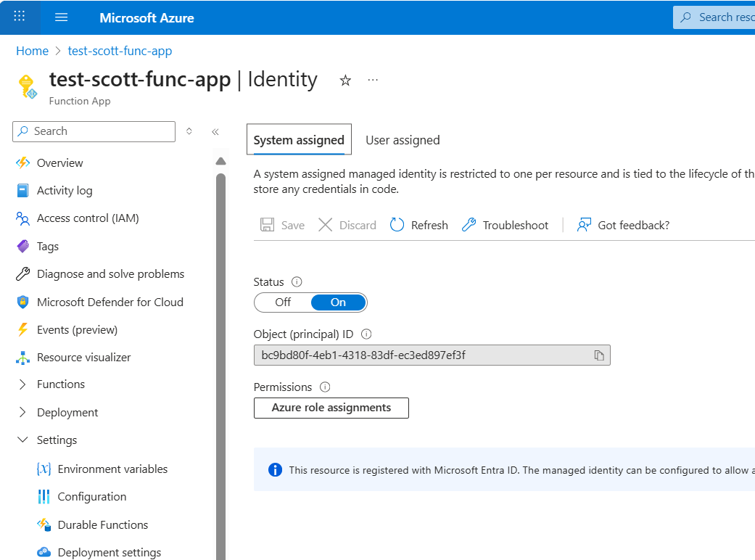Set the Status toggle to On
This screenshot has height=560, width=755.
[x=338, y=302]
